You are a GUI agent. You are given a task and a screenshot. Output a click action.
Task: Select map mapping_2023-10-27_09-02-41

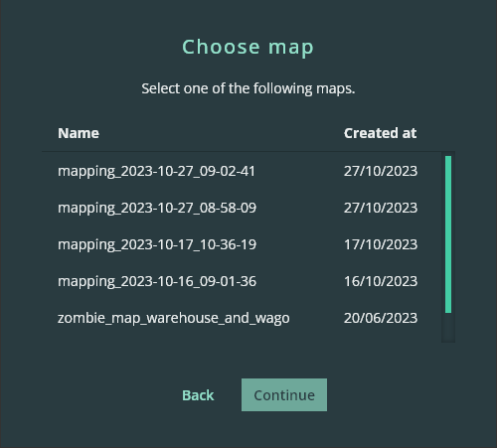(x=242, y=171)
